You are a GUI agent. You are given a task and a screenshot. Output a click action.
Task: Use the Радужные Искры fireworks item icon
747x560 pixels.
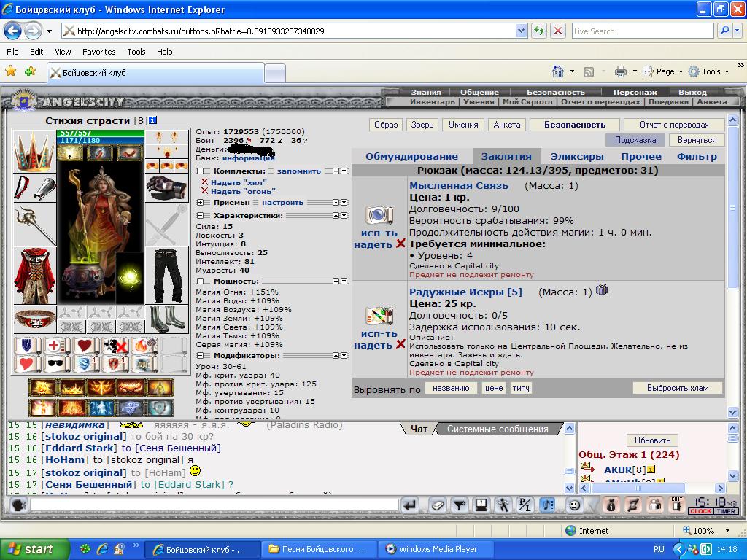coord(379,316)
